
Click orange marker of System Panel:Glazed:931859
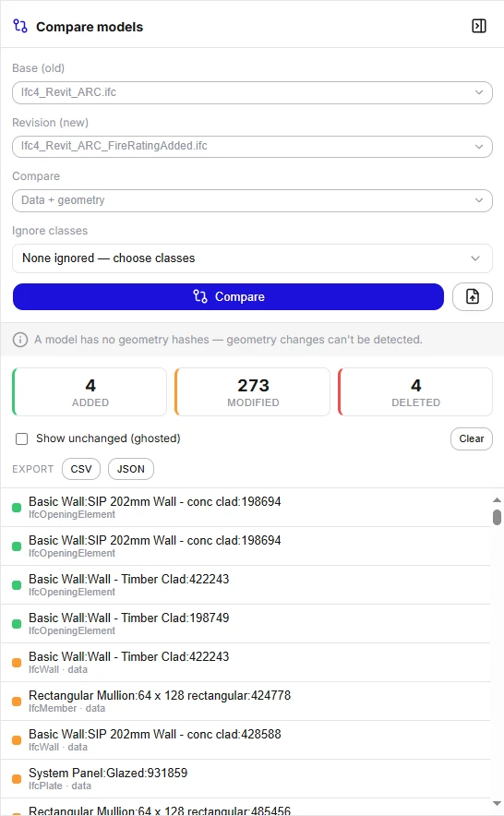17,778
